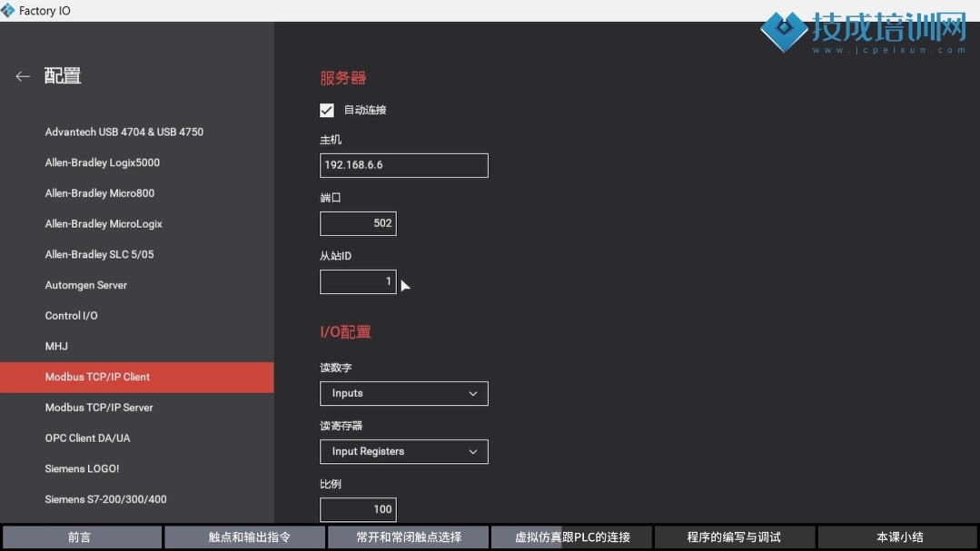Select Allen-Bradley MicroLogix driver
This screenshot has width=980, height=551.
tap(137, 223)
